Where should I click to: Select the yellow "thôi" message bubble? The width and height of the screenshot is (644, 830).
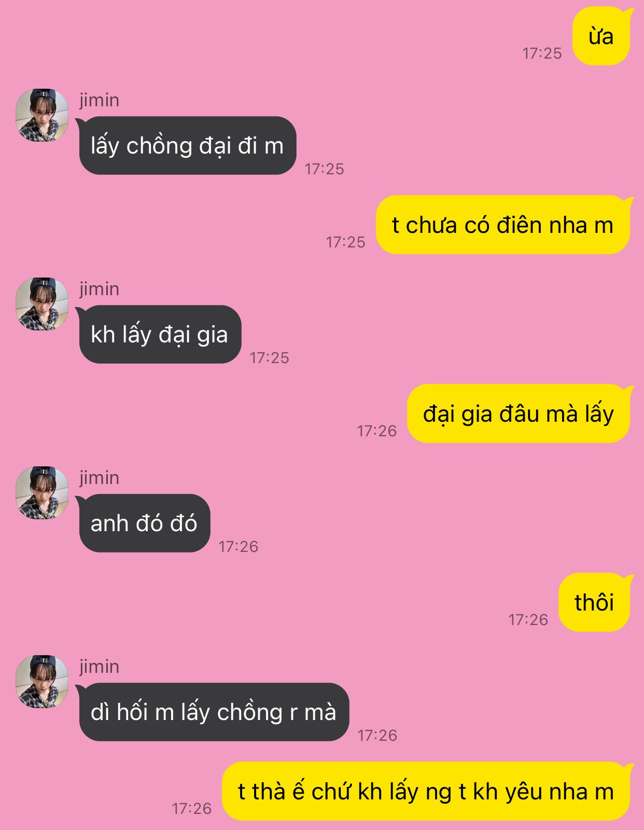pos(595,603)
